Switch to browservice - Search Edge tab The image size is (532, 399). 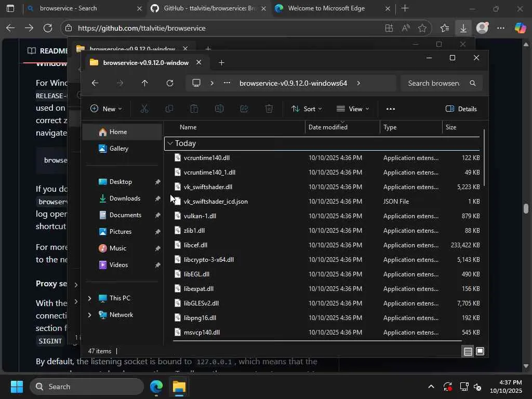[85, 8]
